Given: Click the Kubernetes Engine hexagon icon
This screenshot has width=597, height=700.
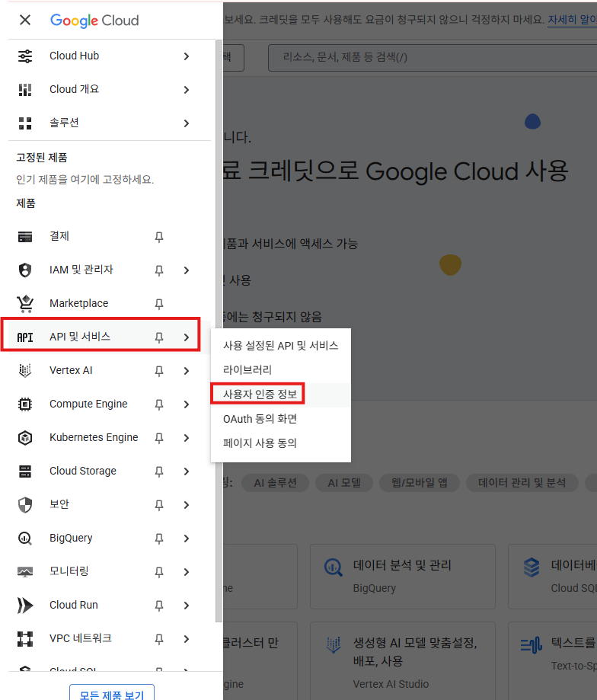Looking at the screenshot, I should 25,437.
